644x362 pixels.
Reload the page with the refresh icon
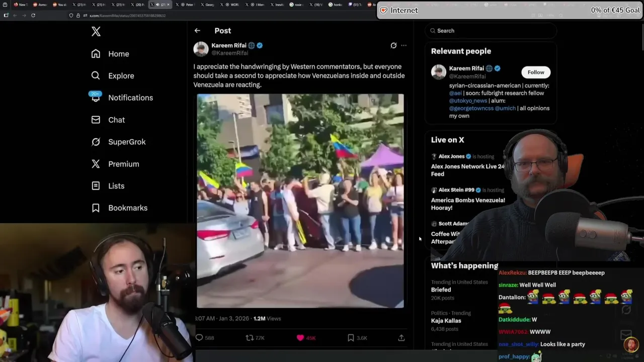[33, 16]
